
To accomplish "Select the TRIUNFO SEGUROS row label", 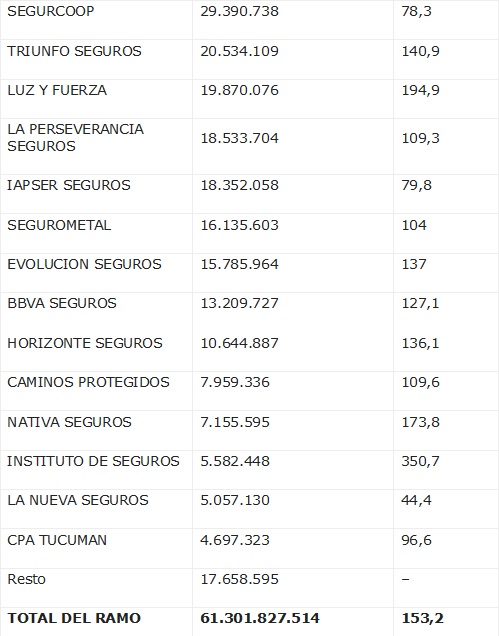I will click(x=74, y=51).
